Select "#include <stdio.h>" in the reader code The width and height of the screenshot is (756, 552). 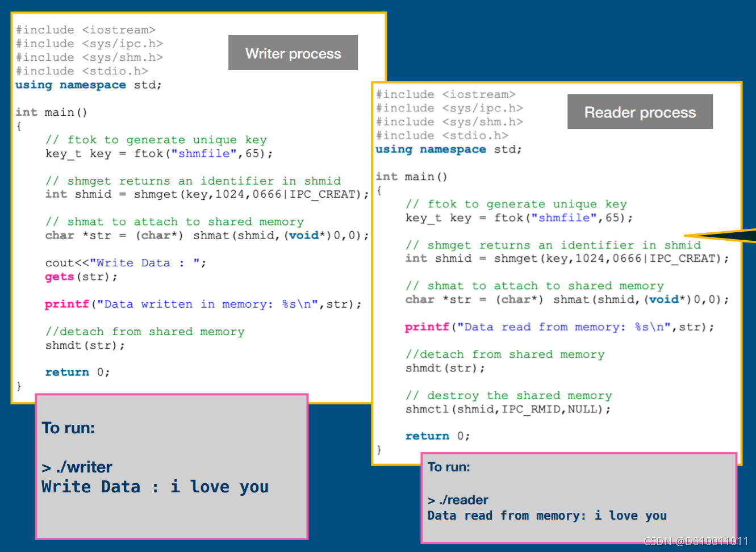click(x=442, y=135)
